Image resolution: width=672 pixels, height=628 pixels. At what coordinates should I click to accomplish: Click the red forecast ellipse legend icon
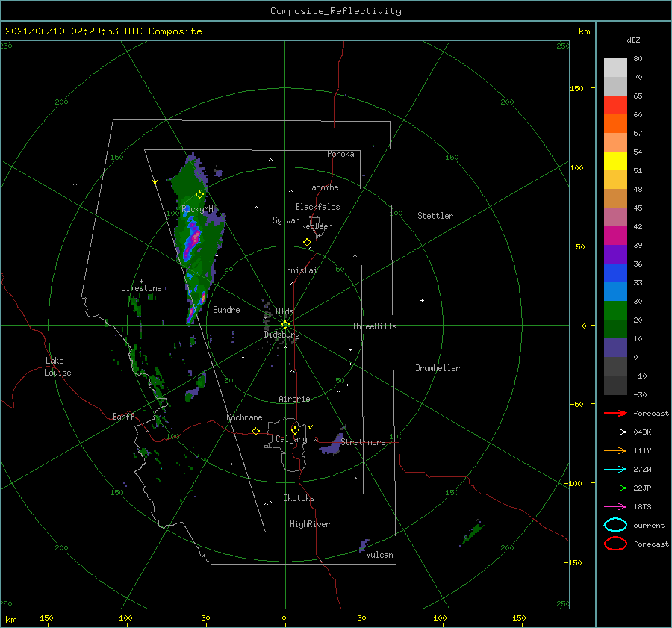615,544
